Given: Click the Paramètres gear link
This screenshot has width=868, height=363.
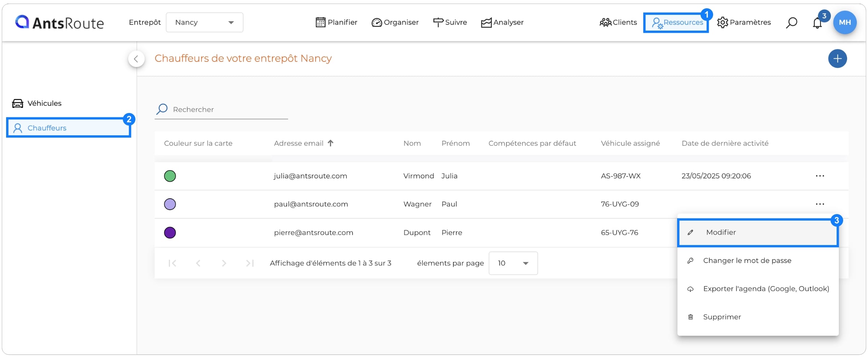Looking at the screenshot, I should 744,22.
